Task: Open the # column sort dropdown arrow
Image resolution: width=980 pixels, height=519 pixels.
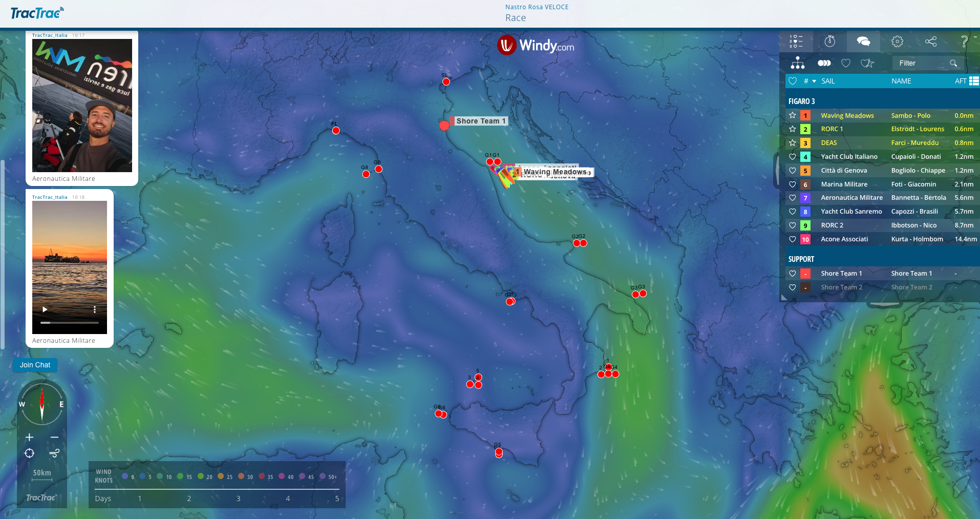Action: [x=814, y=81]
